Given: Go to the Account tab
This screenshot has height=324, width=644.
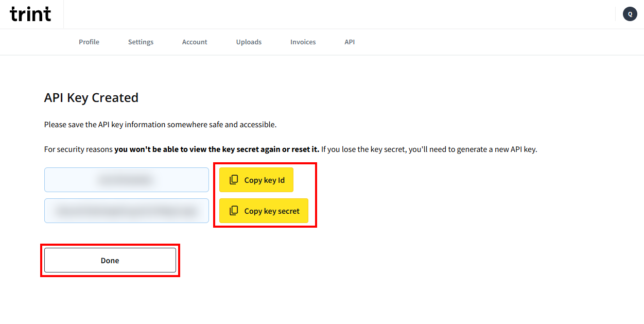Looking at the screenshot, I should coord(195,42).
